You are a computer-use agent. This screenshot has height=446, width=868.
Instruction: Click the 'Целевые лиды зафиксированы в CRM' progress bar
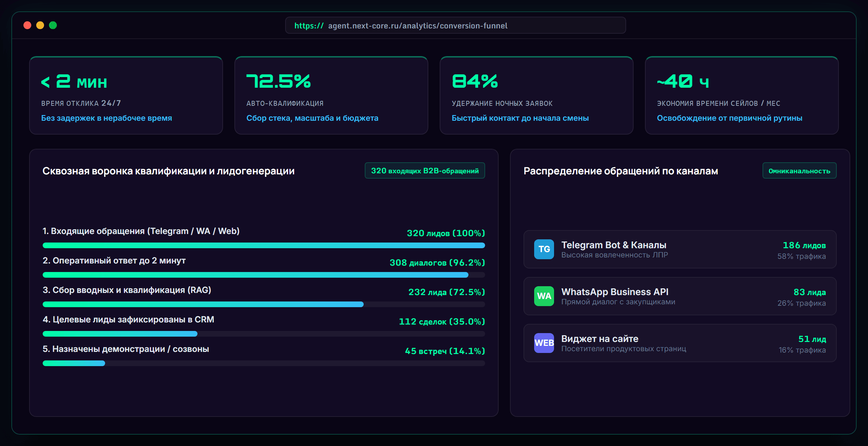pyautogui.click(x=264, y=334)
